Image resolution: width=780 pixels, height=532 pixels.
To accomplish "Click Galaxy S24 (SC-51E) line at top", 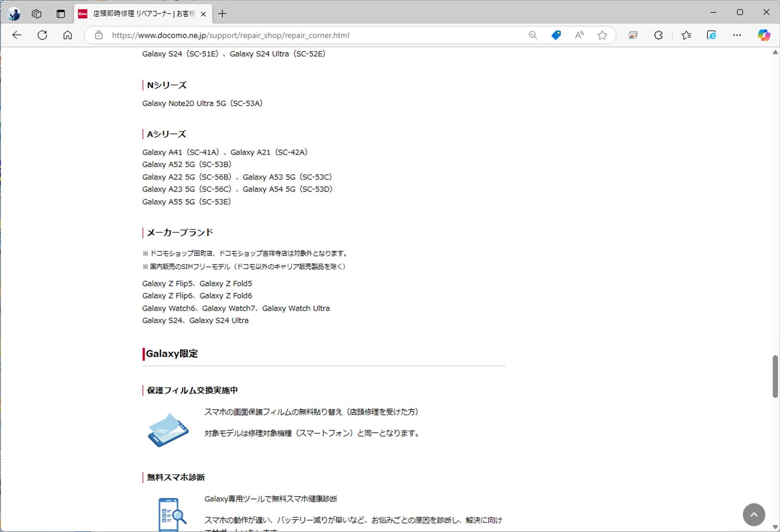I will [234, 54].
